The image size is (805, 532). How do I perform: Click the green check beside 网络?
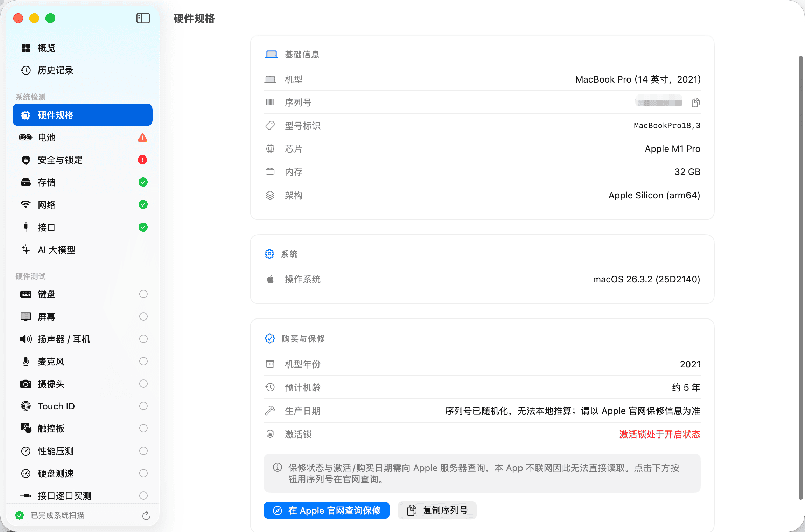[143, 205]
